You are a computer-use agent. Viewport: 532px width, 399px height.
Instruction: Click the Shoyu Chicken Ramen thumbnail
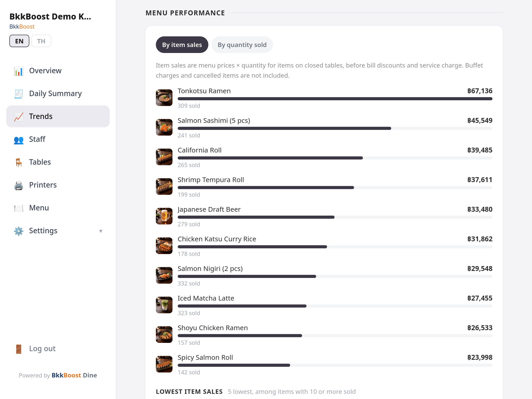[x=164, y=335]
